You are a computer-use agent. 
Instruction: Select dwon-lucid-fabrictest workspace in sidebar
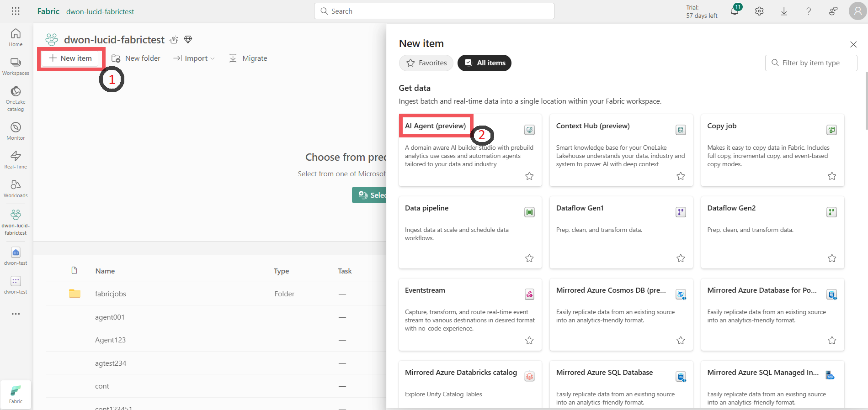(x=16, y=222)
